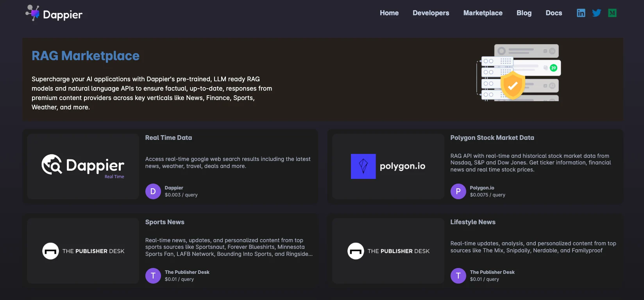
Task: Click Lifestyle News Publisher Desk thumbnail
Action: [388, 251]
